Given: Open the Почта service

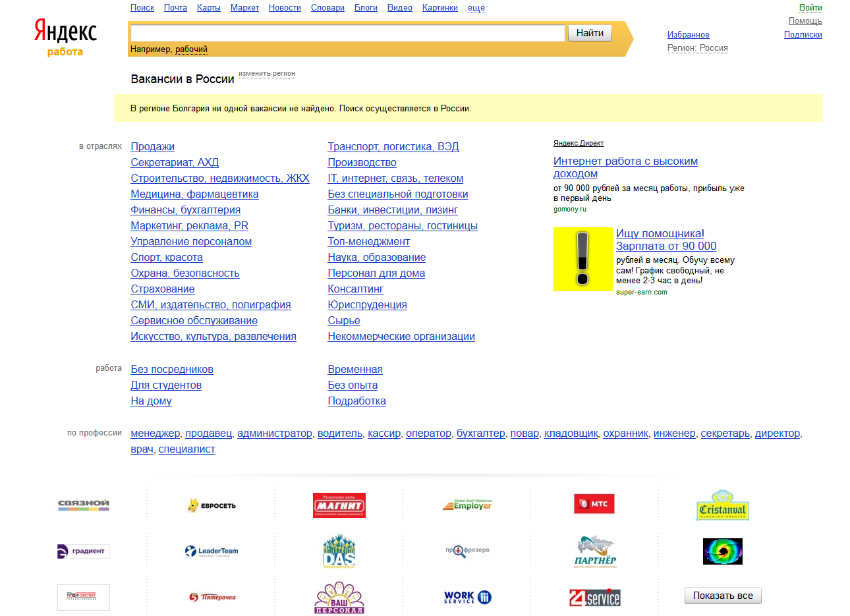Looking at the screenshot, I should tap(175, 8).
